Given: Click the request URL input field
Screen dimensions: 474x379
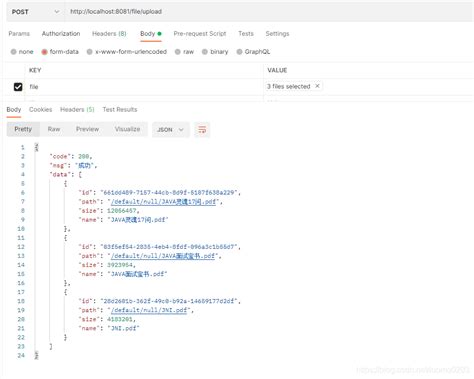Looking at the screenshot, I should pos(268,12).
